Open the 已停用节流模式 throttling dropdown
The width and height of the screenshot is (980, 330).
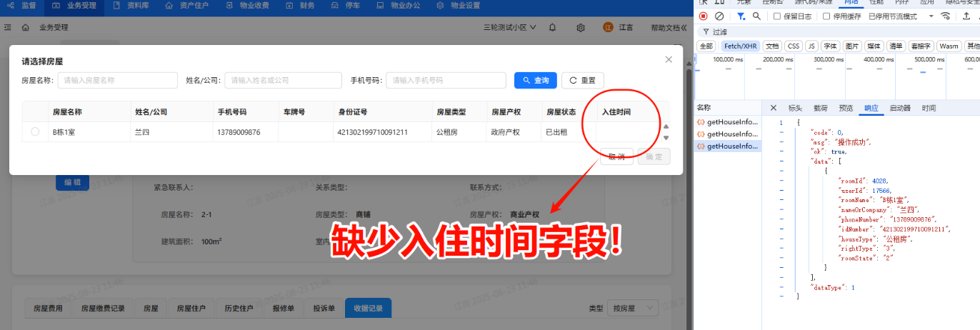pos(901,16)
